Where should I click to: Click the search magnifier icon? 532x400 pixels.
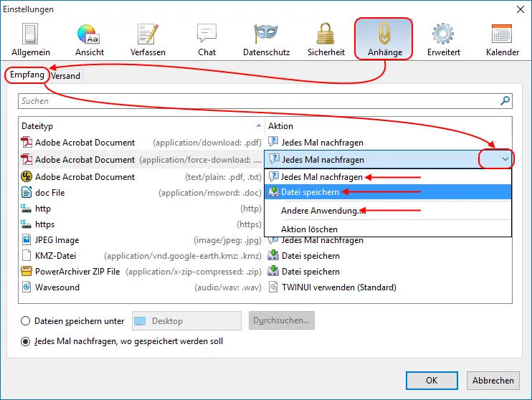505,101
